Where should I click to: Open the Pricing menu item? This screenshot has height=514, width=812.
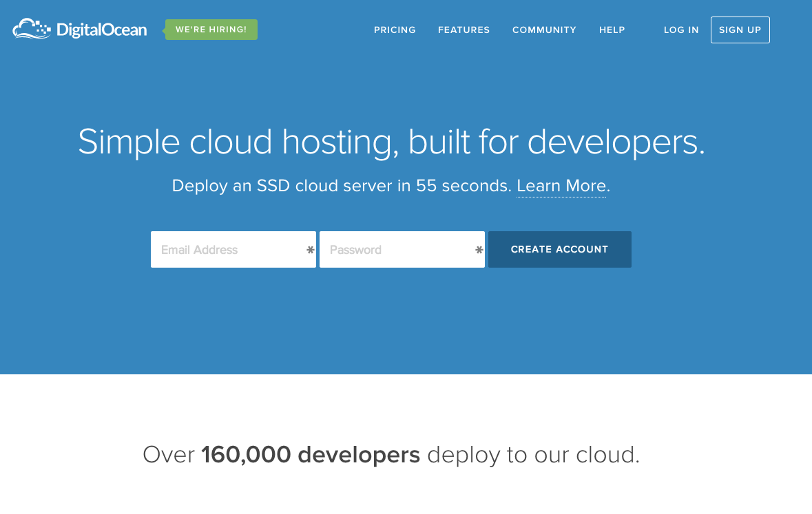[x=395, y=30]
